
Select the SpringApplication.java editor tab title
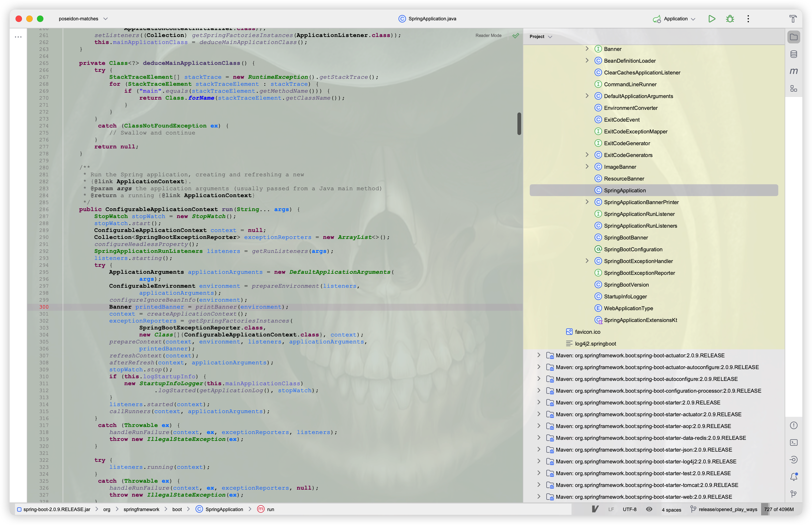(x=432, y=19)
